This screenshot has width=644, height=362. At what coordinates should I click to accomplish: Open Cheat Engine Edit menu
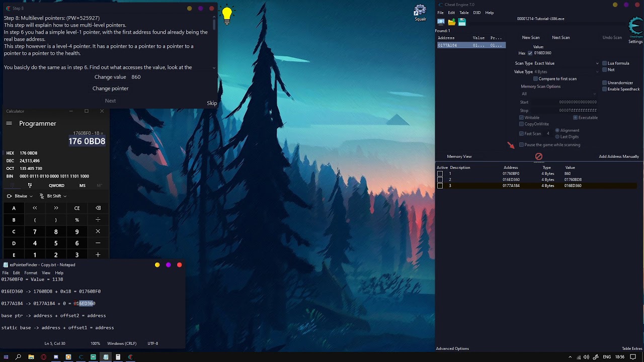point(451,13)
